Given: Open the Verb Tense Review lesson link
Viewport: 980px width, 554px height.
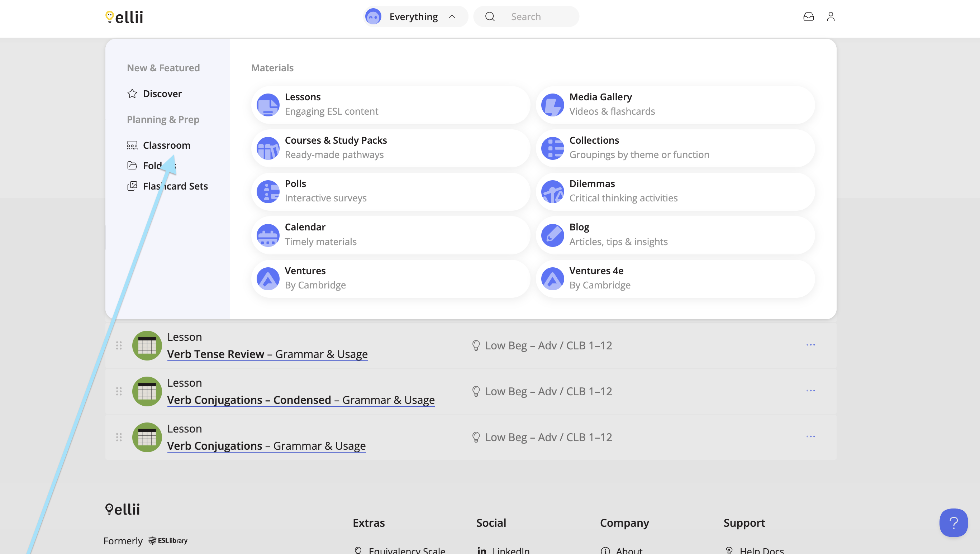Looking at the screenshot, I should coord(267,354).
